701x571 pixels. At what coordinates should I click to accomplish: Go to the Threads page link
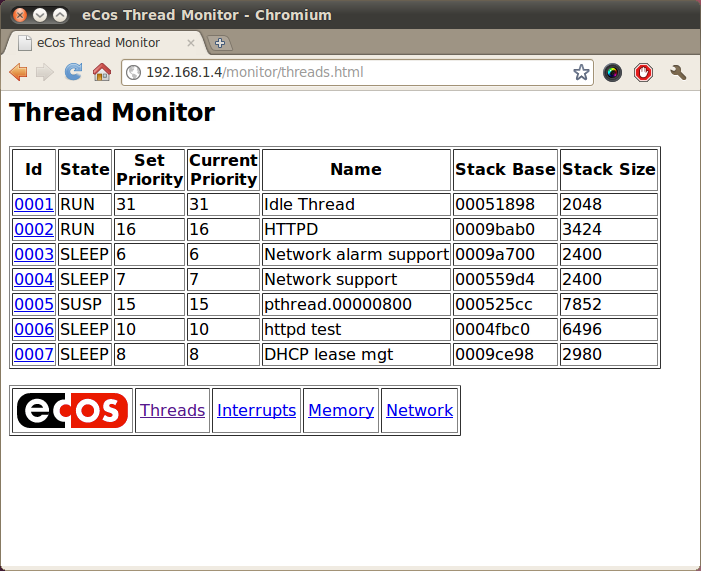[x=173, y=410]
